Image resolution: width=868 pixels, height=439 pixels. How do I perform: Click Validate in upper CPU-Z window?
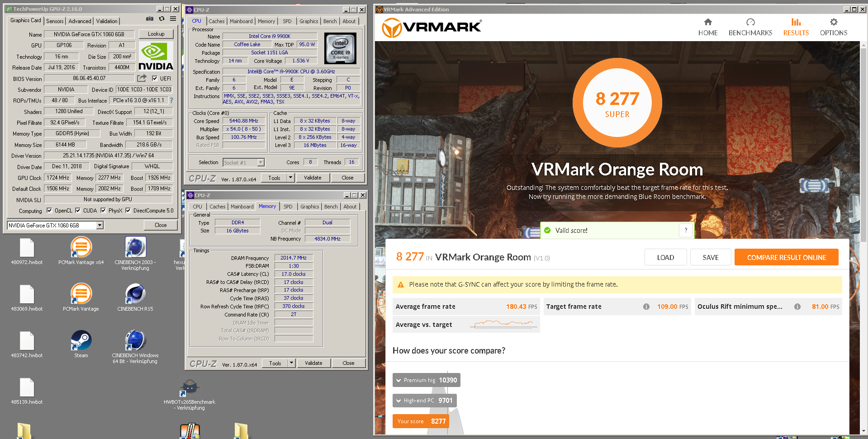(x=313, y=178)
